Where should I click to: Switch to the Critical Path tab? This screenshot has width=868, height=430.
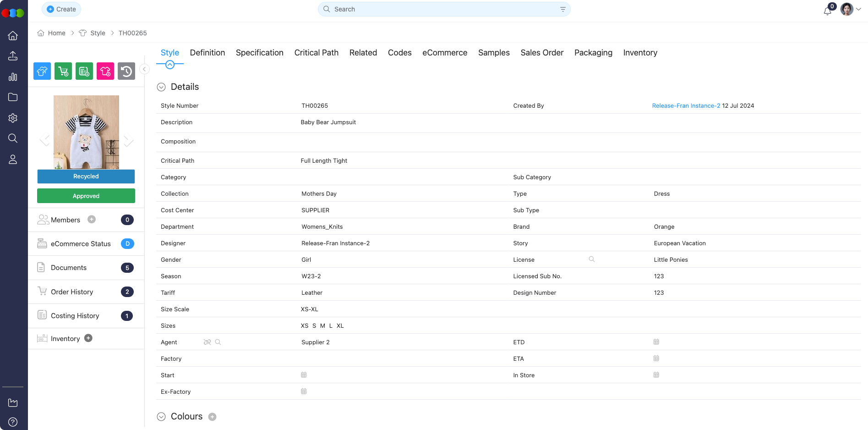[316, 53]
